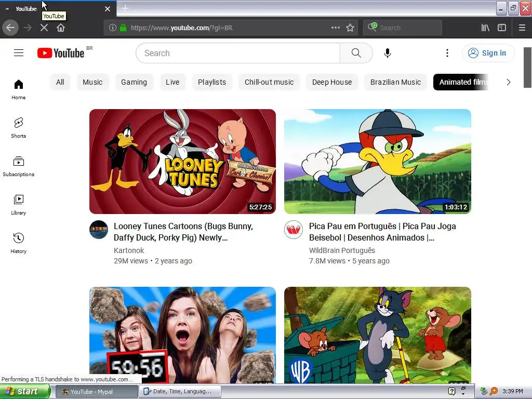Click the search magnifier button on YouTube
The height and width of the screenshot is (399, 532).
[356, 53]
